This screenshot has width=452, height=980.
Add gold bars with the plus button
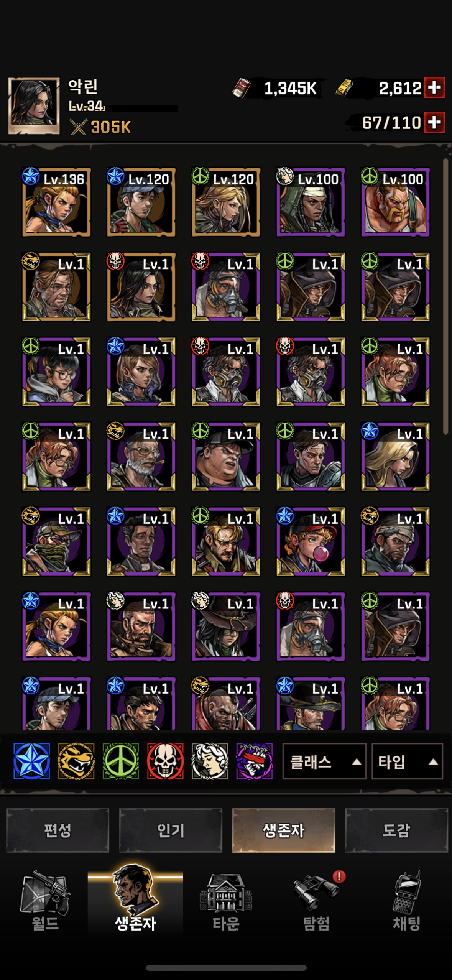pyautogui.click(x=434, y=87)
